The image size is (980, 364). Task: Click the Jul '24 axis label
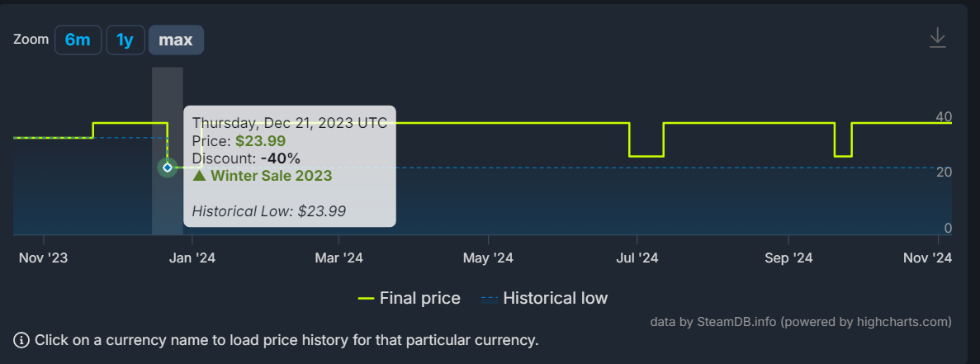pos(637,258)
